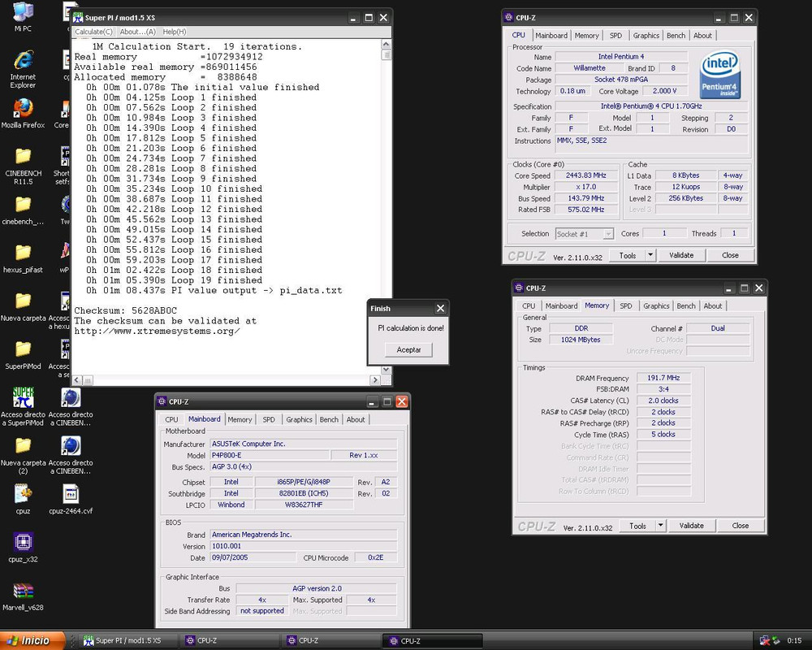Click the xtremesystems.org URL text
The height and width of the screenshot is (650, 812).
click(157, 331)
